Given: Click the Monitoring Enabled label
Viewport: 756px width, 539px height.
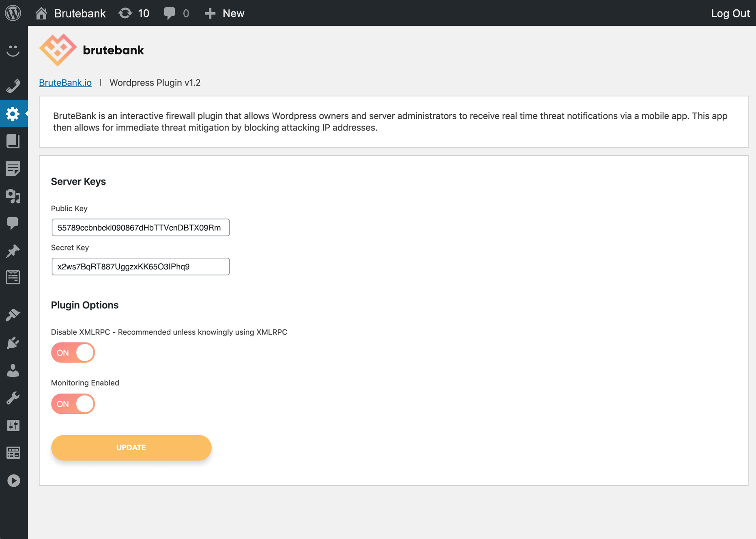Looking at the screenshot, I should (x=85, y=383).
